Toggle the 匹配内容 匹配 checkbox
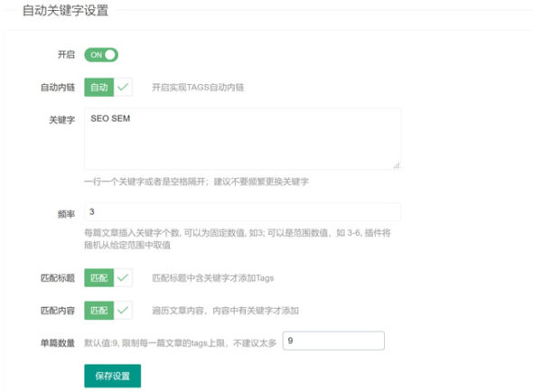533x392 pixels. [108, 310]
